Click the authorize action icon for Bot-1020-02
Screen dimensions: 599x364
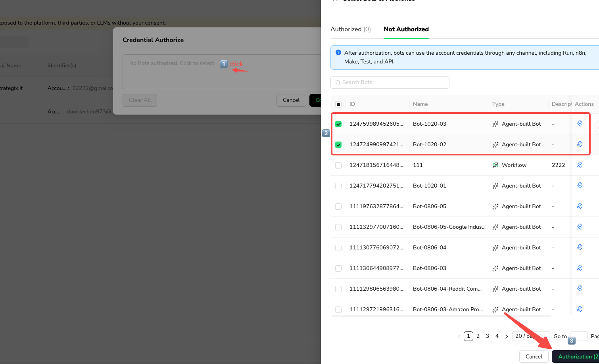coord(580,144)
